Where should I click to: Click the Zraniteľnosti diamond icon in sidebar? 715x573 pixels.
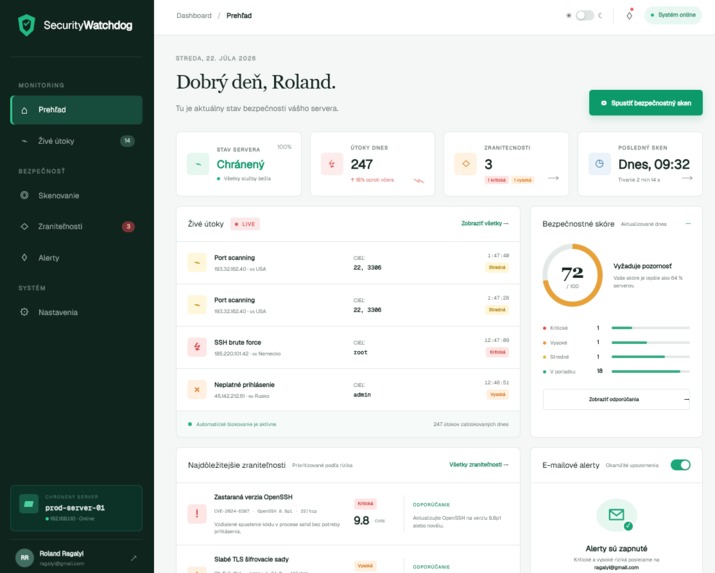(x=25, y=226)
